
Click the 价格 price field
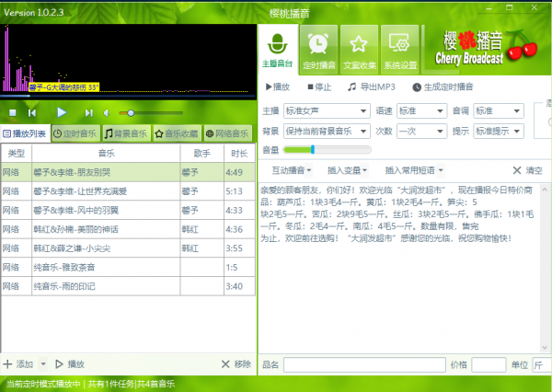click(x=489, y=365)
